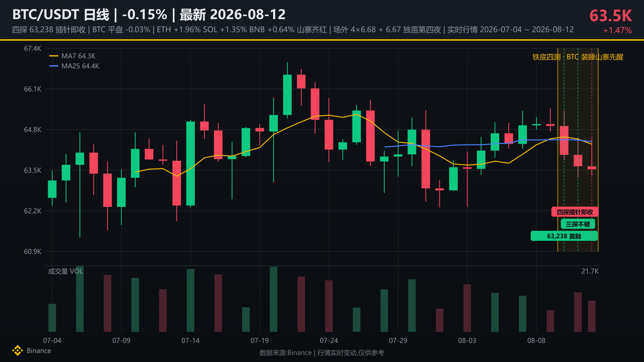This screenshot has width=644, height=362.
Task: Click the tallest green volume bar near 07-20
Action: click(x=273, y=299)
